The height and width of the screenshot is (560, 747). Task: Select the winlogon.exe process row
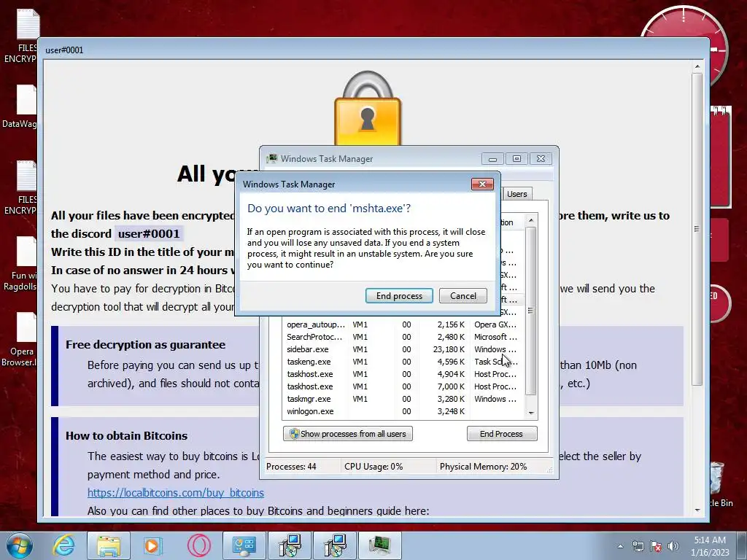pyautogui.click(x=403, y=411)
